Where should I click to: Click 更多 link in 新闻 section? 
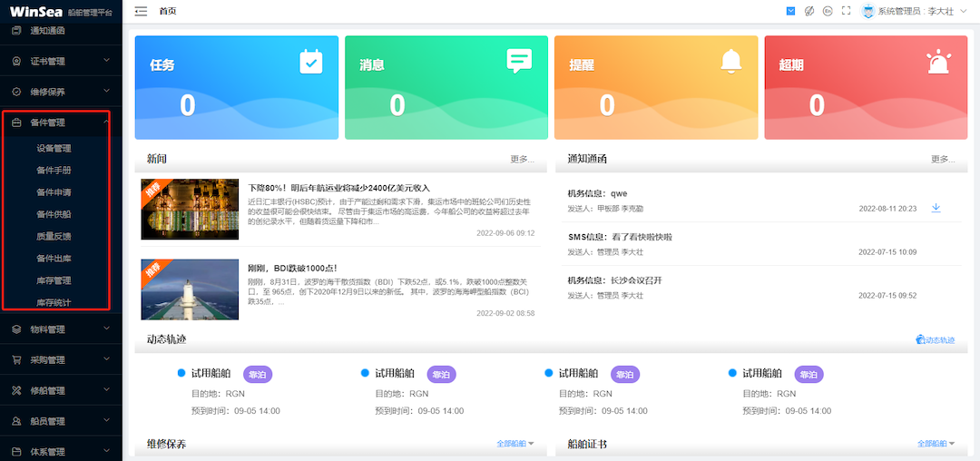click(x=523, y=160)
